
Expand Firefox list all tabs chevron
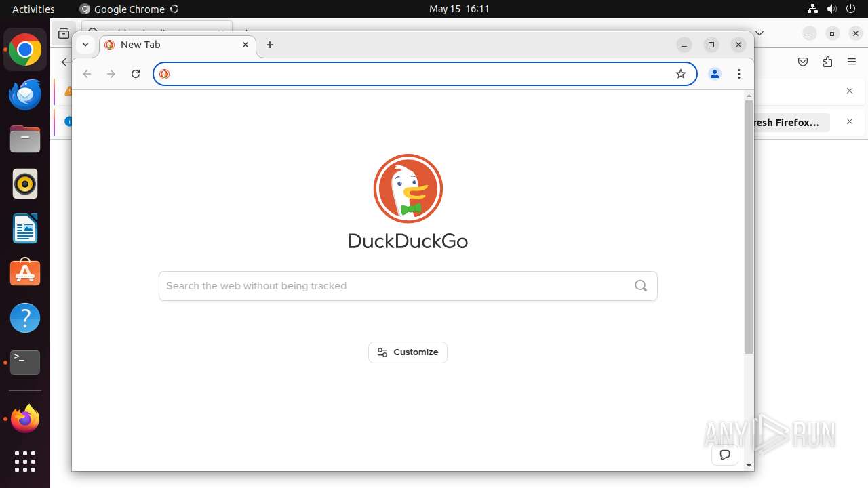coord(759,33)
